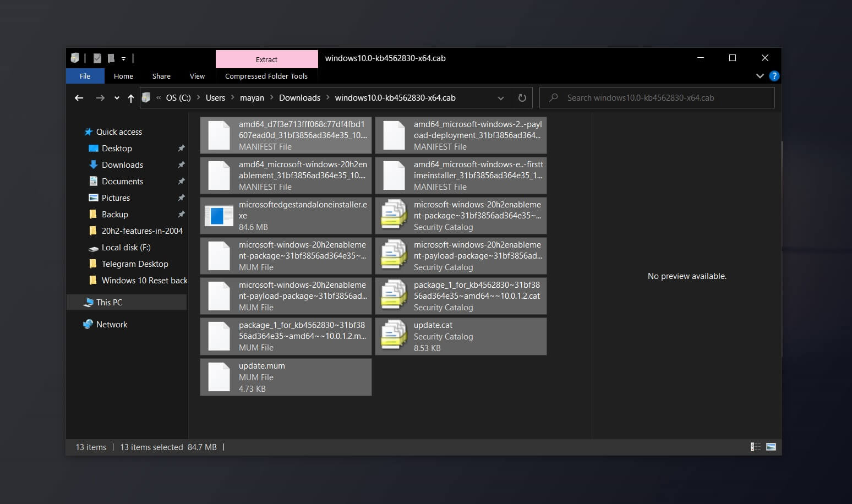Open Downloads in the navigation pane
Screen dimensions: 852x504
pos(122,165)
